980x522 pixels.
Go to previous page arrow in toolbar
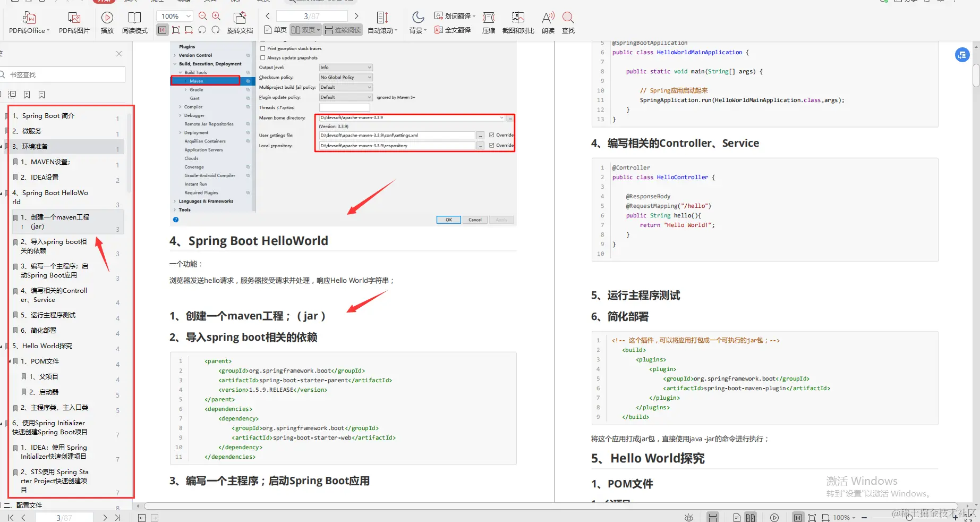(x=268, y=16)
